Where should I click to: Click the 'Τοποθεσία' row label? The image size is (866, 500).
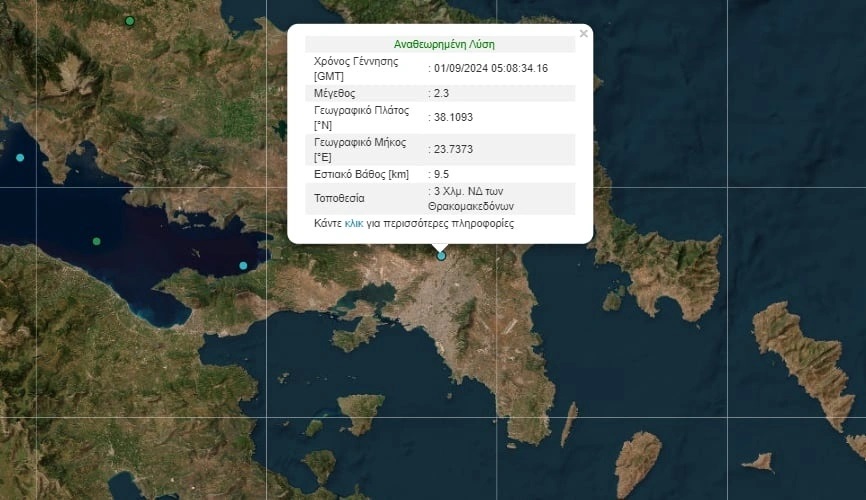coord(340,198)
